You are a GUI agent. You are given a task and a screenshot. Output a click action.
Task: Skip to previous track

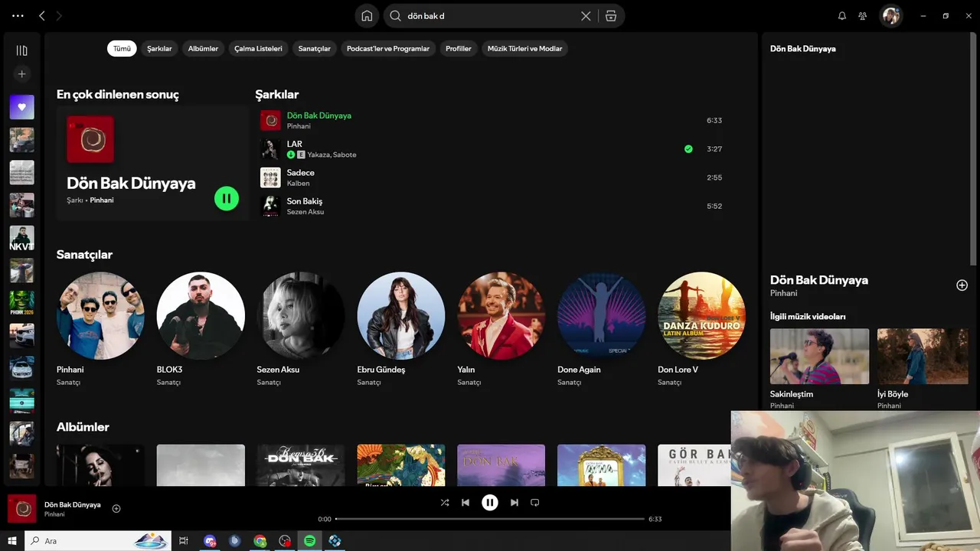tap(465, 502)
